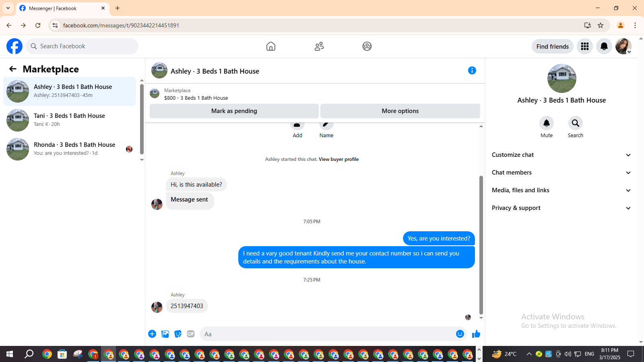
Task: Expand Chat members section
Action: pyautogui.click(x=561, y=173)
